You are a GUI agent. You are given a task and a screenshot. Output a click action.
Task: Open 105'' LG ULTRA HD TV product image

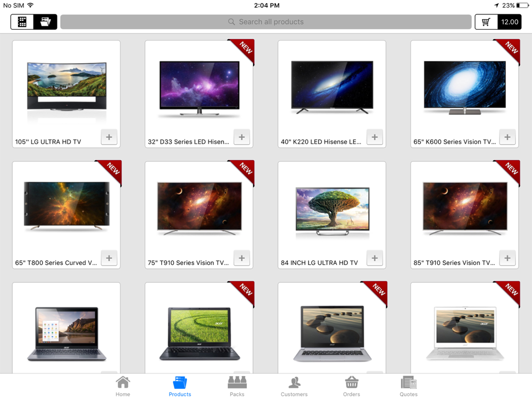click(66, 87)
